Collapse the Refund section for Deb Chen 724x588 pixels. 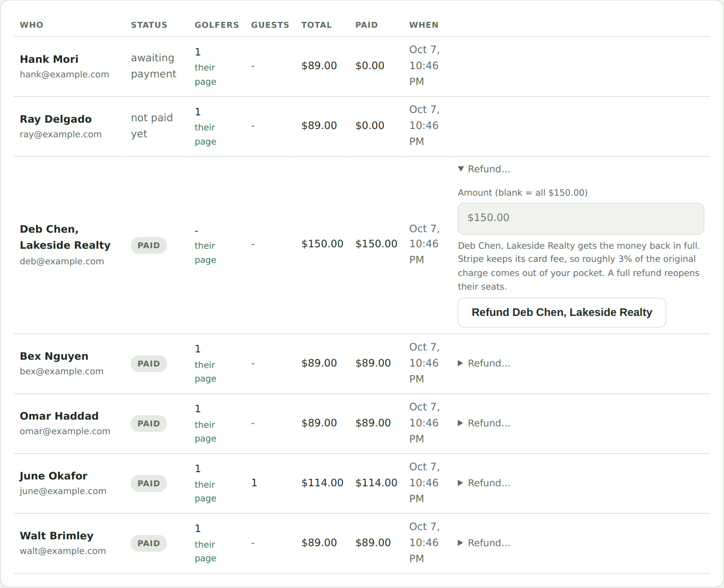pos(484,169)
